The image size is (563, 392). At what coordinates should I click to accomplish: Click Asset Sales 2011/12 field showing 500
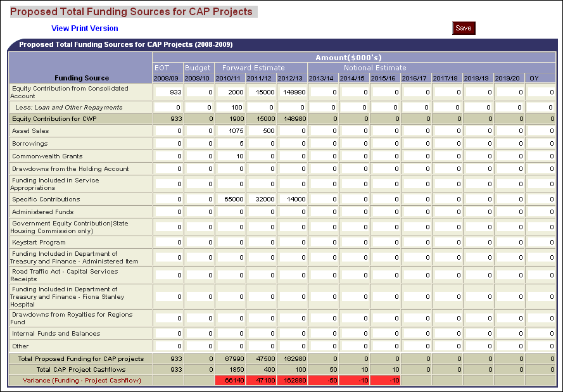click(x=261, y=131)
